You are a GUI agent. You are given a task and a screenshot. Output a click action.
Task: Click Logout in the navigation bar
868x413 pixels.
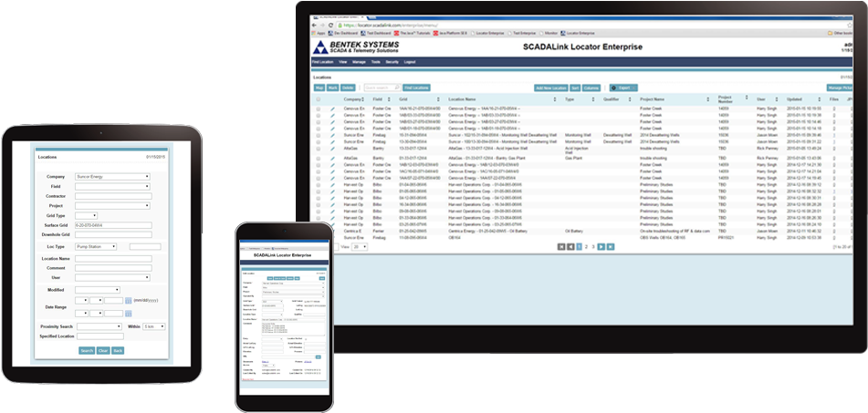pyautogui.click(x=410, y=62)
